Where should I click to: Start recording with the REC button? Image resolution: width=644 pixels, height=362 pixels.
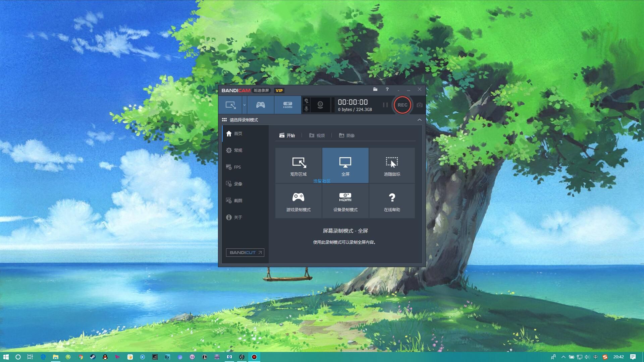click(402, 105)
